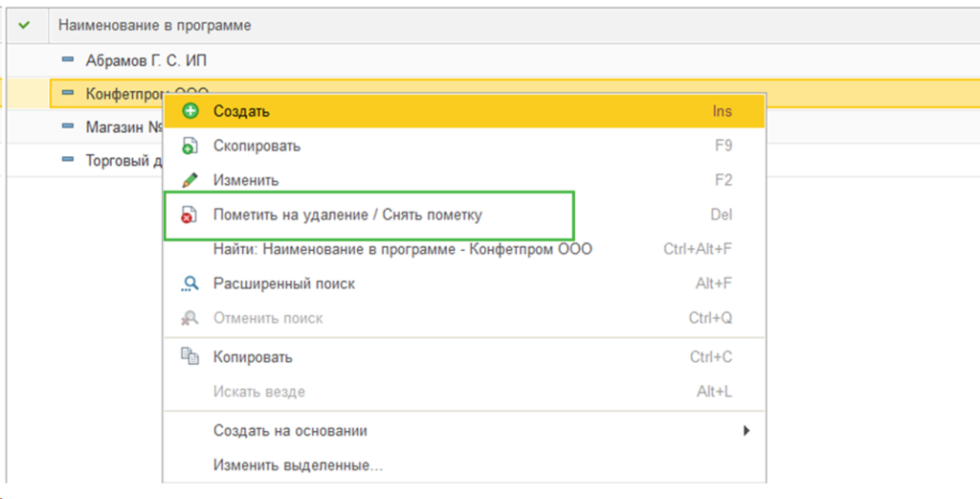The height and width of the screenshot is (499, 980).
Task: Click the pencil Edit icon
Action: coord(189,181)
